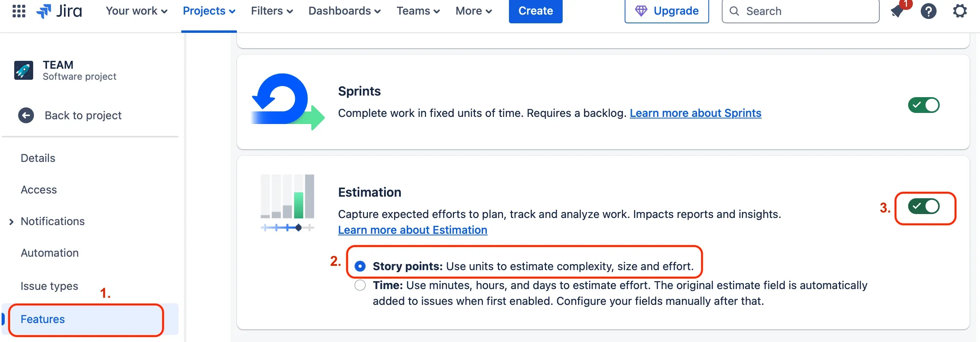Open the Your work dropdown
980x342 pixels.
coord(136,11)
